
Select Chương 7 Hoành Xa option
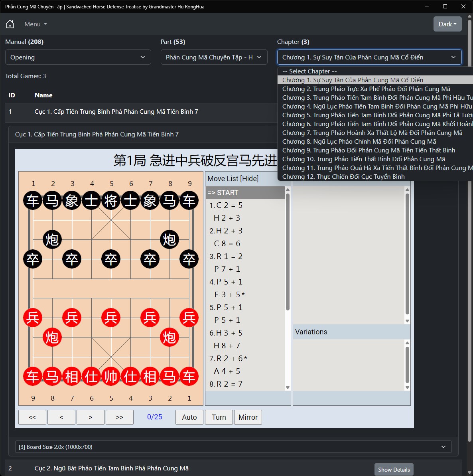click(375, 133)
